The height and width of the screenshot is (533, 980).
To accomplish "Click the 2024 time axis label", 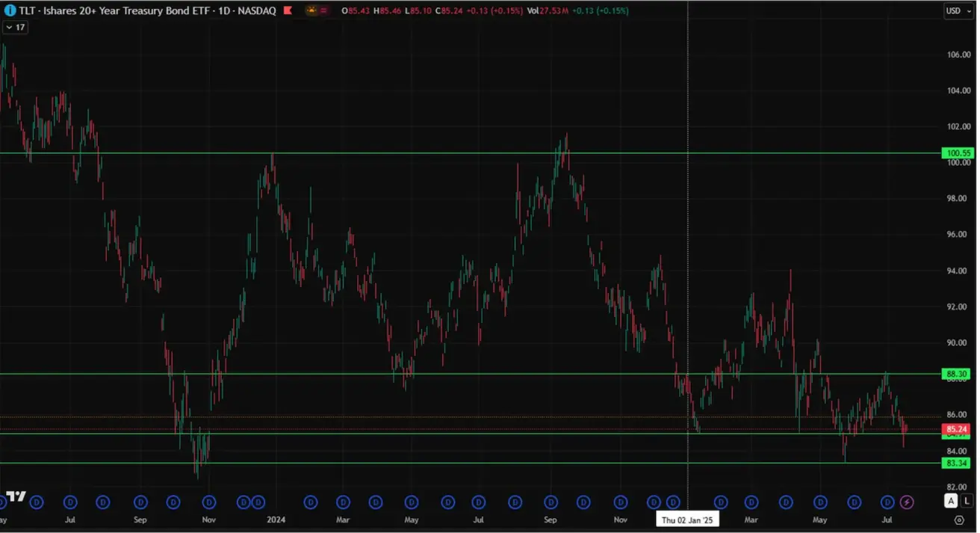I will pyautogui.click(x=276, y=520).
